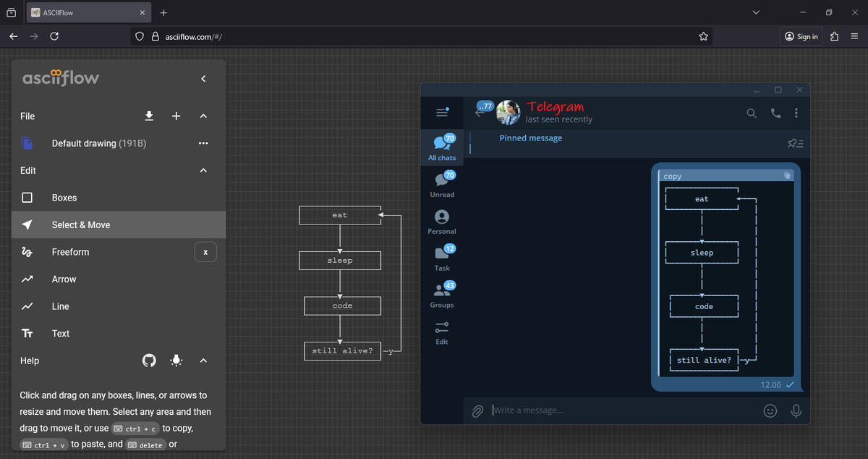This screenshot has height=459, width=868.
Task: Click the browser Forward button
Action: [x=33, y=36]
